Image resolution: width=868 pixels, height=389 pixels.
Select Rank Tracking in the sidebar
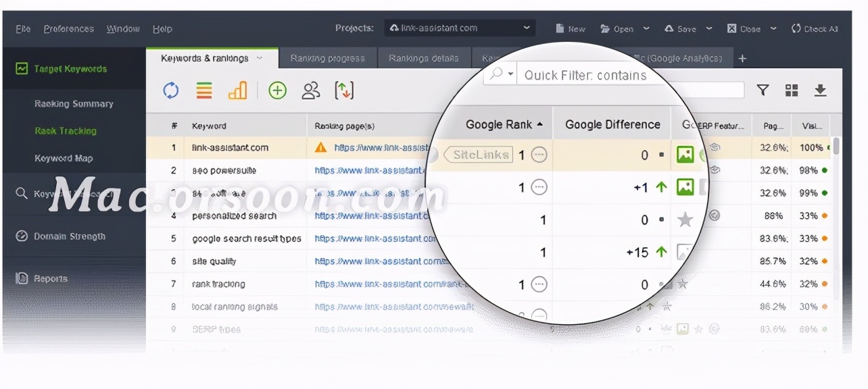pyautogui.click(x=66, y=131)
